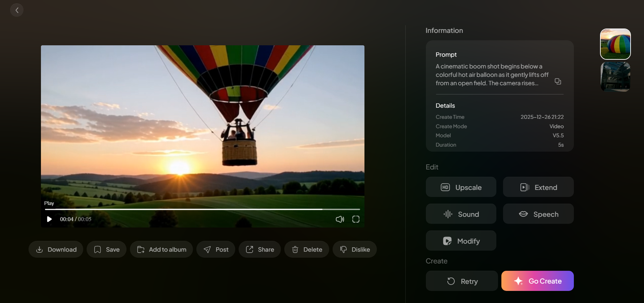Image resolution: width=644 pixels, height=303 pixels.
Task: Add the video to an album
Action: (161, 249)
